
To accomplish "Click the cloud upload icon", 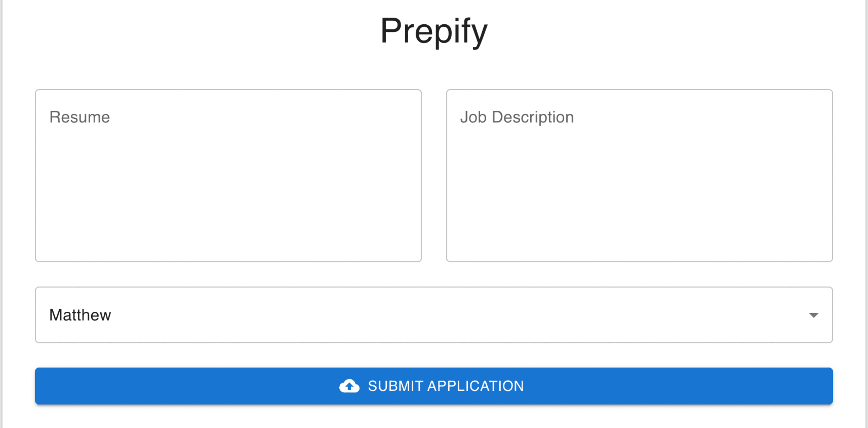I will [349, 386].
